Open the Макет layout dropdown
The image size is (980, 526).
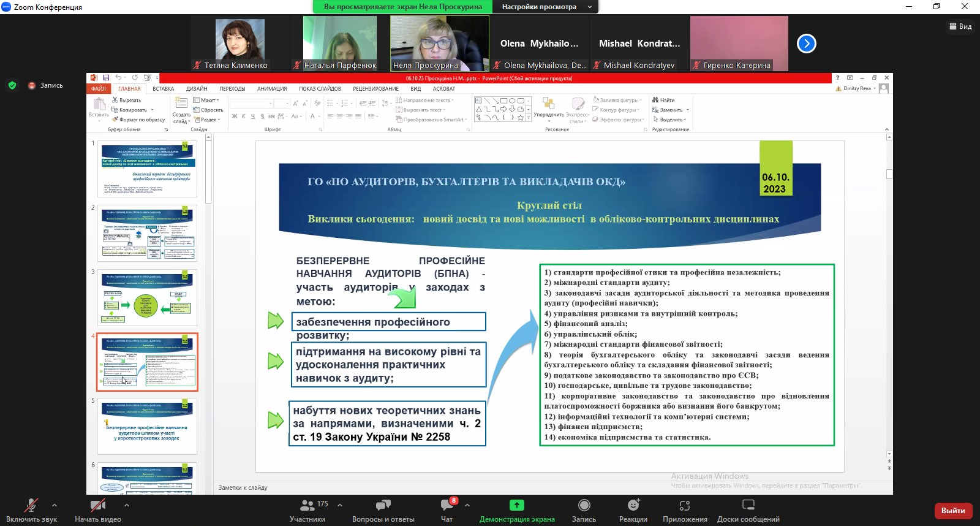click(x=206, y=100)
